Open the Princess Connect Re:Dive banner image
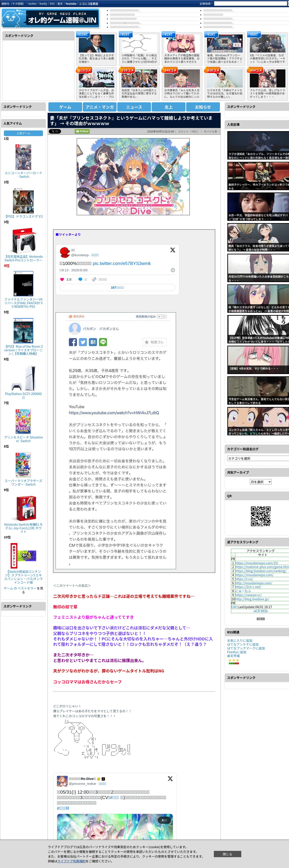This screenshot has width=289, height=868. 133,177
